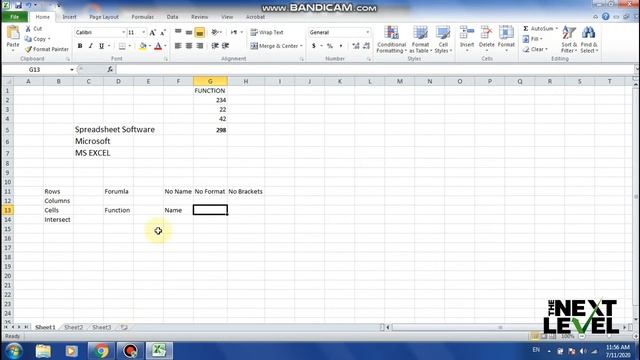The height and width of the screenshot is (360, 640).
Task: Increase font size with Grow Font
Action: [x=152, y=32]
